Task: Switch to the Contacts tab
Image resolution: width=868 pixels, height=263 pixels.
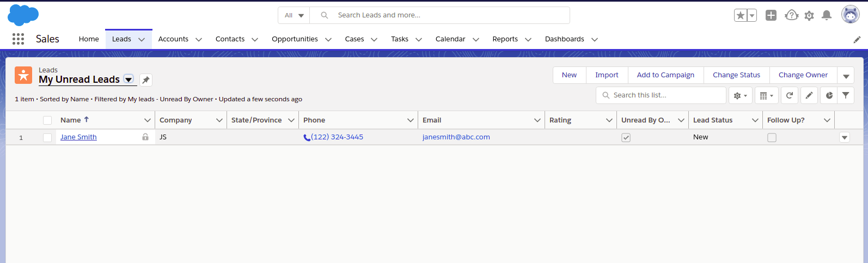Action: 230,39
